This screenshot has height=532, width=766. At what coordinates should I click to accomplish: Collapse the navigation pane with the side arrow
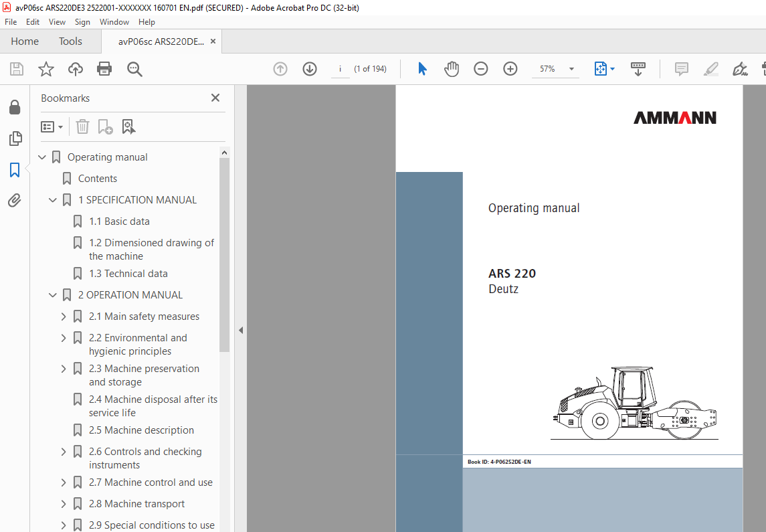241,330
